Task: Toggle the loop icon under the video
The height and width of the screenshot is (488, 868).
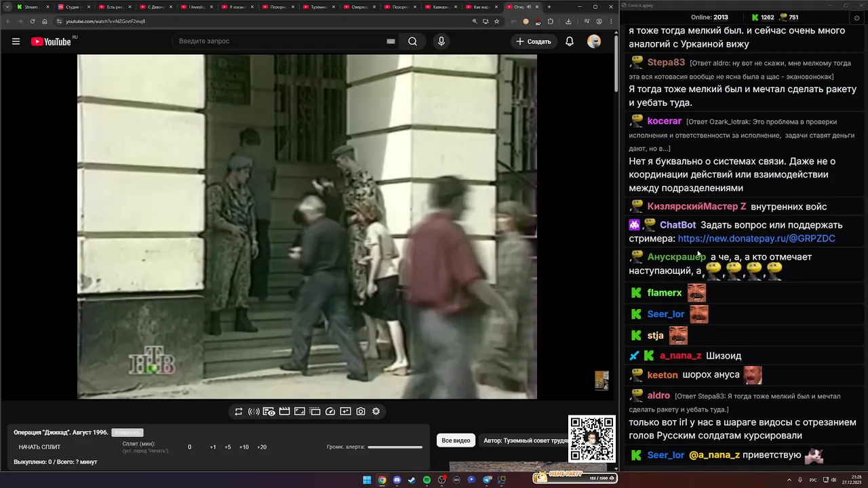Action: [x=239, y=411]
